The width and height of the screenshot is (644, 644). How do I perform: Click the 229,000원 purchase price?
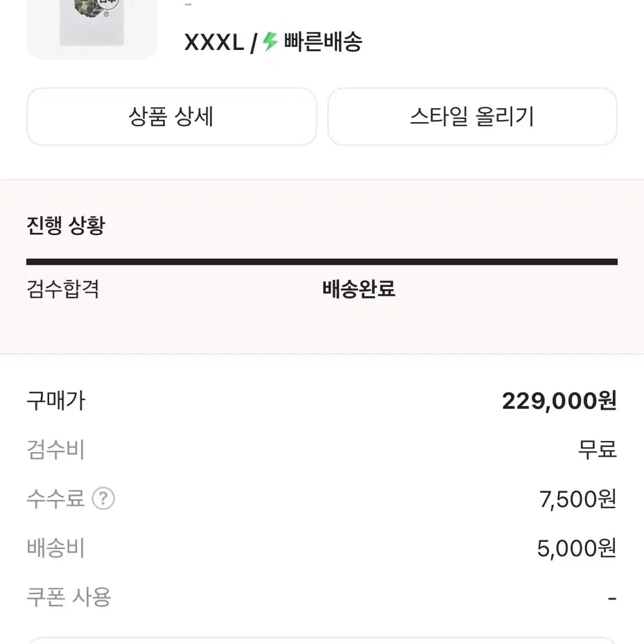point(559,401)
